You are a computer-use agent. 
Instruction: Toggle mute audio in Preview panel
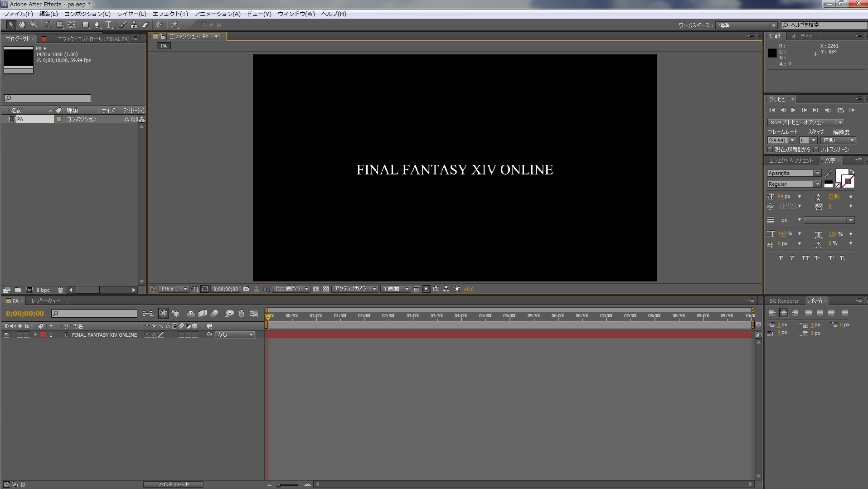(x=828, y=110)
